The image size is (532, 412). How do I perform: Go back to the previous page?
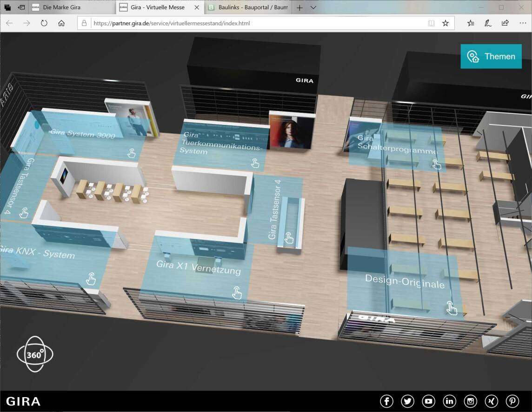(9, 23)
